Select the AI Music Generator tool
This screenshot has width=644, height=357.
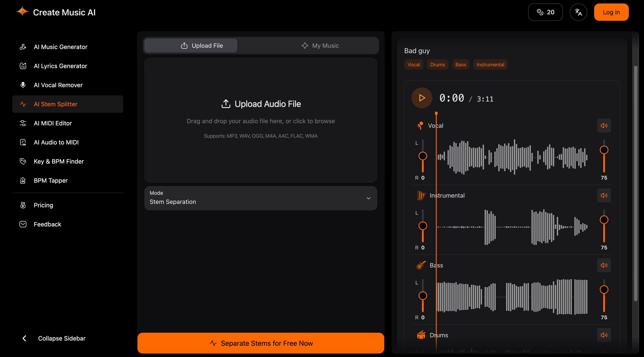click(x=60, y=47)
